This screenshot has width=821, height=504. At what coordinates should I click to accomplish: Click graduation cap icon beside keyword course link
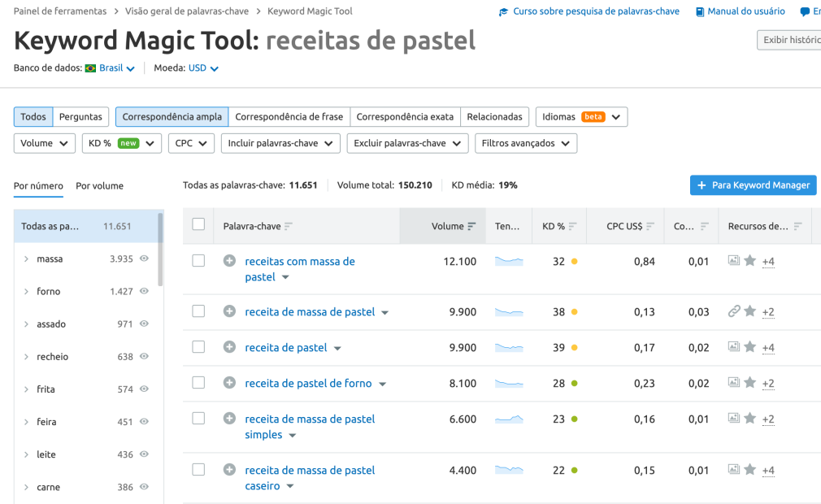pos(503,12)
